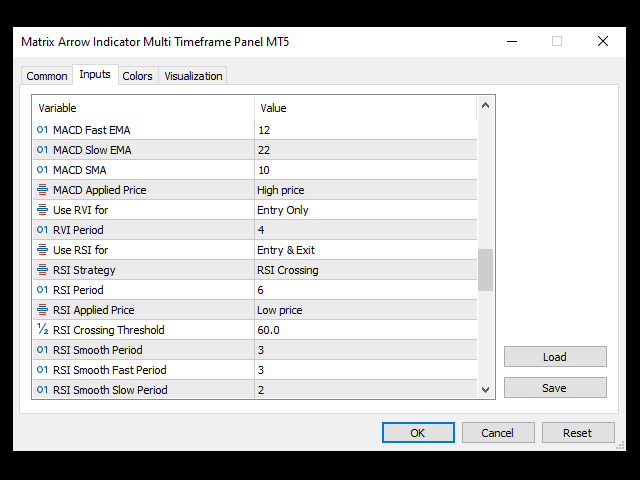640x480 pixels.
Task: Click the enum icon beside RSI Applied Price
Action: pos(42,310)
